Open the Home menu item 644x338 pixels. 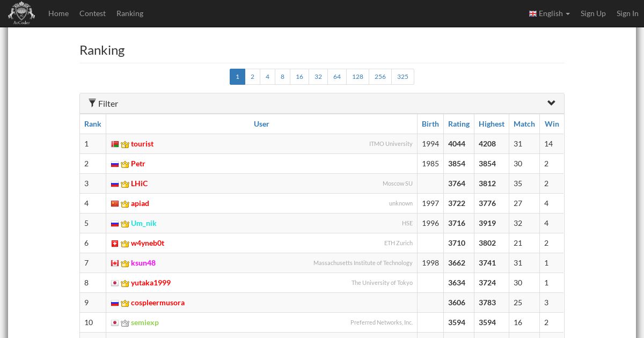[58, 13]
